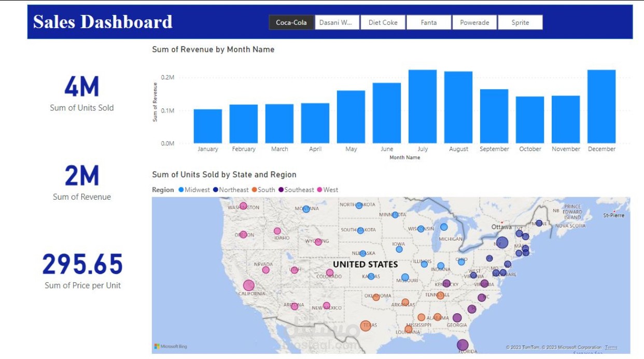Screen dimensions: 644x359
Task: Click the 295.65 Price per Unit card
Action: [82, 271]
